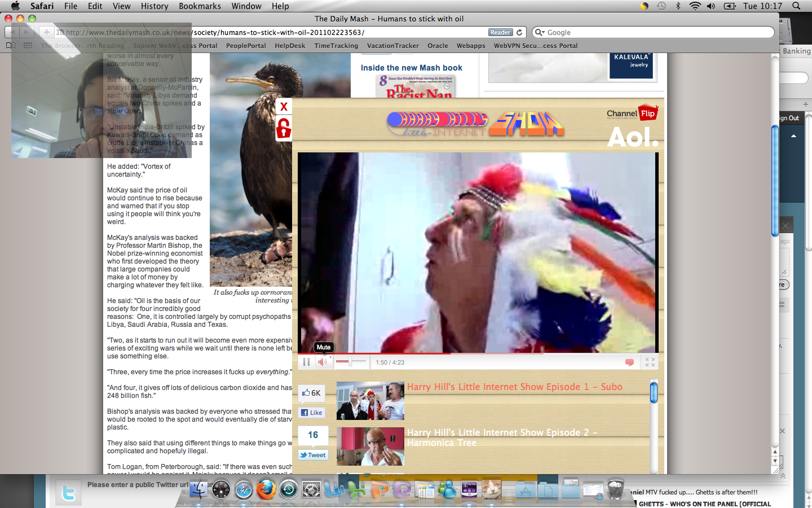Click the red speech bubble comment icon
This screenshot has width=812, height=508.
point(629,362)
